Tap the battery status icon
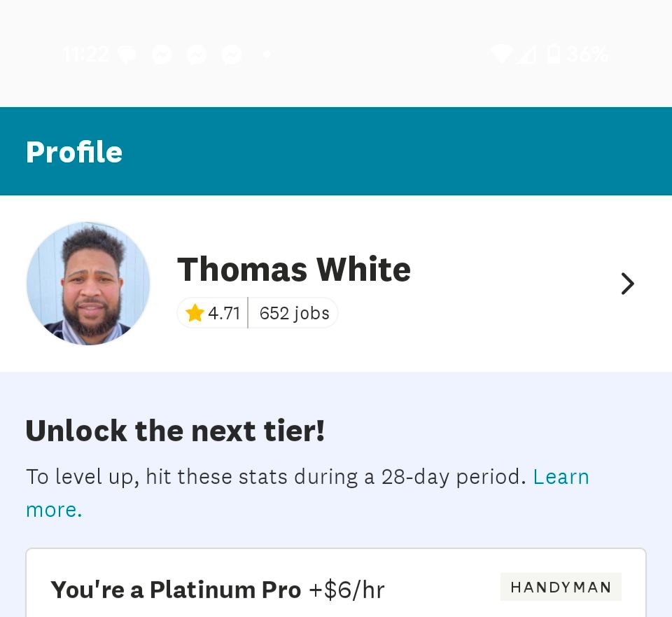Screen dimensions: 672x617 point(553,54)
